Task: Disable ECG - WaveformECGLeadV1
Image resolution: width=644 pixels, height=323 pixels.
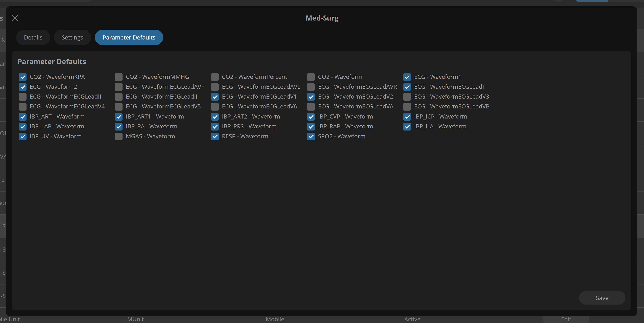Action: pos(215,97)
